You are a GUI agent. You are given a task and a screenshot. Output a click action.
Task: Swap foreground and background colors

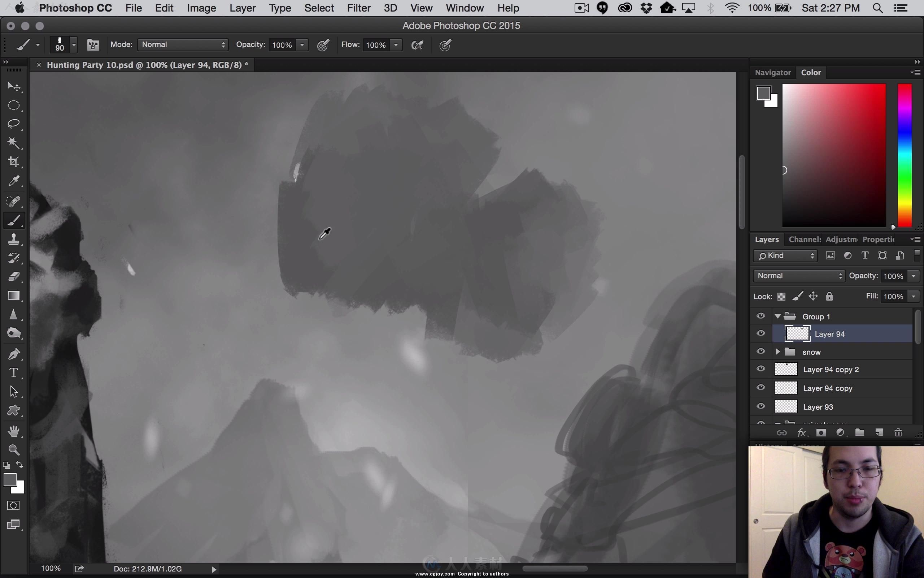pyautogui.click(x=20, y=465)
